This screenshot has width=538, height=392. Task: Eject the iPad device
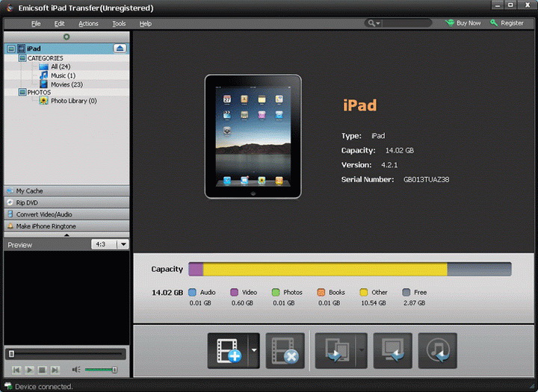(x=120, y=49)
